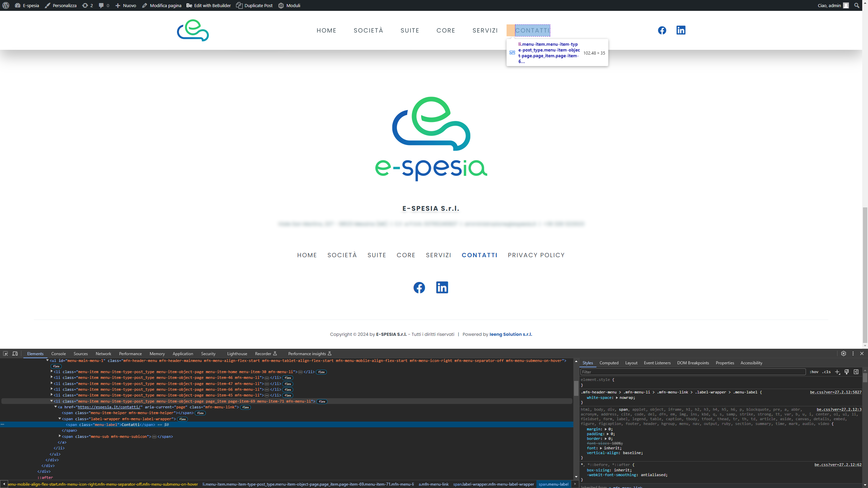868x488 pixels.
Task: Switch to the Console tab
Action: 58,353
